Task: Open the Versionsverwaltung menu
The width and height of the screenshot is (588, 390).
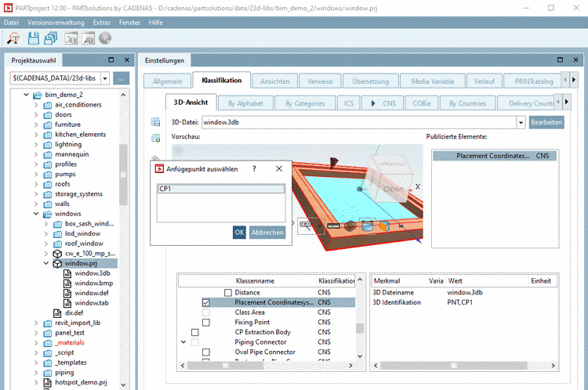Action: [x=56, y=23]
